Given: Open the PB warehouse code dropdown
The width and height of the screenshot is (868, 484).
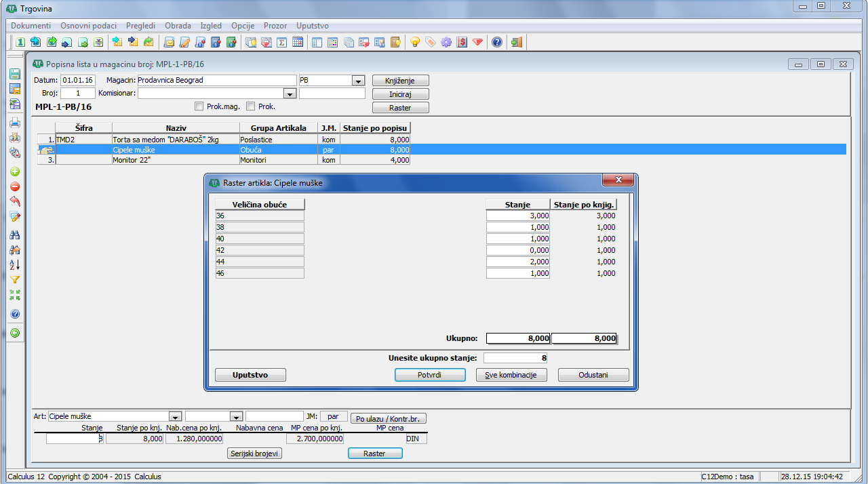Looking at the screenshot, I should click(359, 81).
